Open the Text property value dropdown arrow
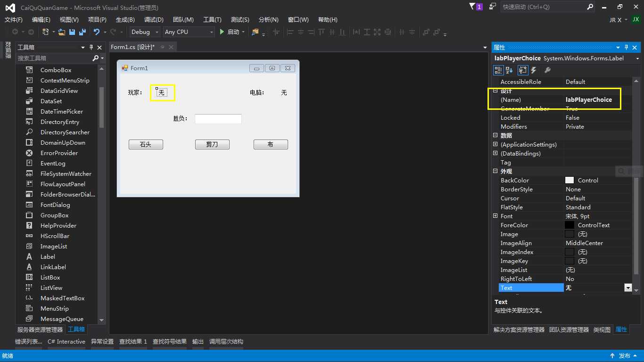The width and height of the screenshot is (644, 362). [x=627, y=288]
